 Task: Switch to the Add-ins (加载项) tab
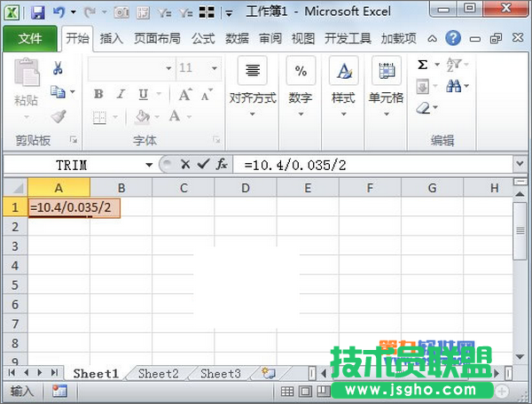coord(399,39)
